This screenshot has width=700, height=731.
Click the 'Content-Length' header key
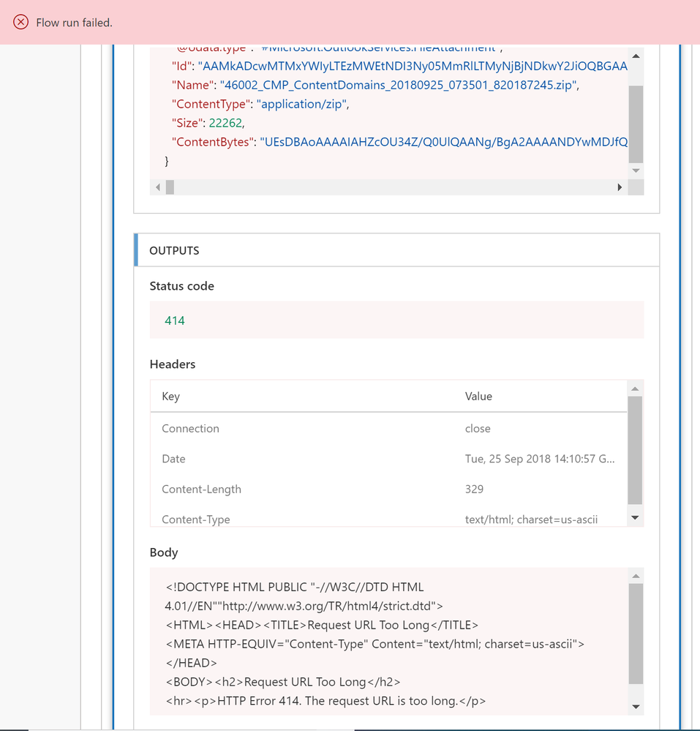[x=201, y=489]
